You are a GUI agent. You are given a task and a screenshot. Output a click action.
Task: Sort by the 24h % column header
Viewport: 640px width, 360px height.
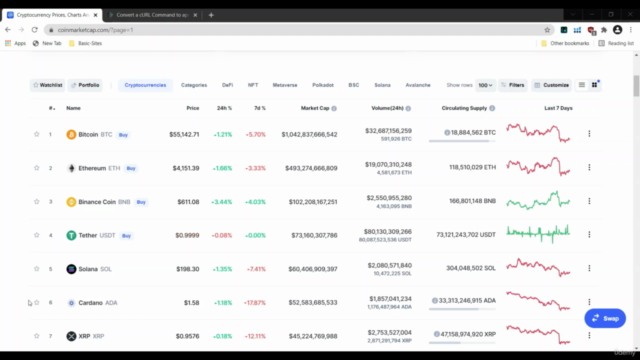(224, 108)
